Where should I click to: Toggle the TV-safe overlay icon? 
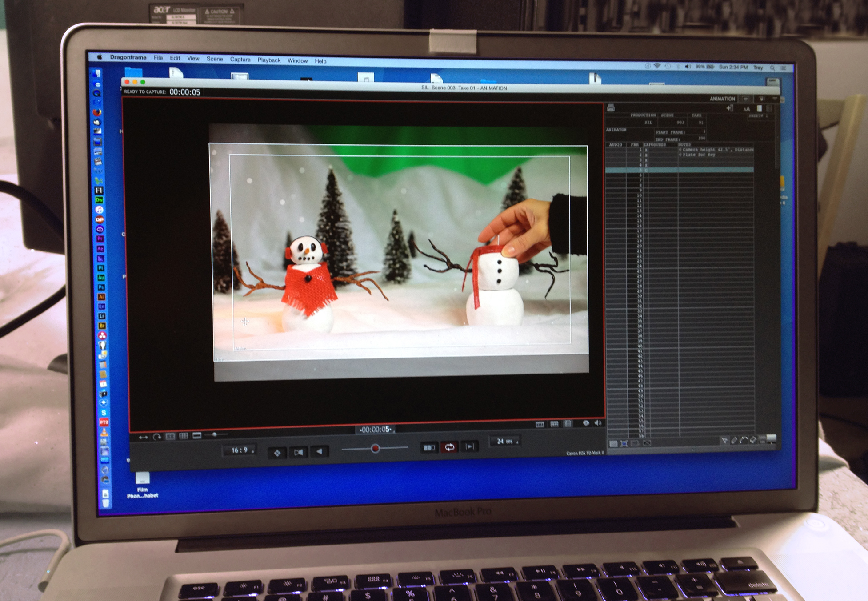tap(170, 436)
